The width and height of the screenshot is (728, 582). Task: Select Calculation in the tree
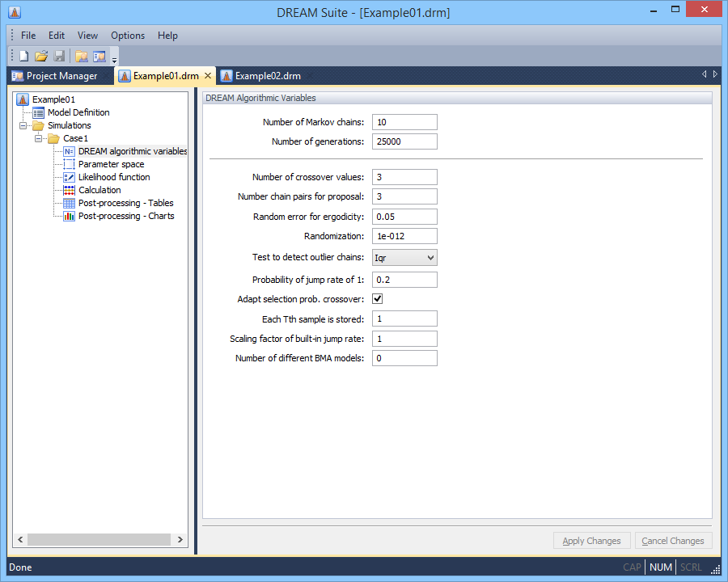pos(99,190)
